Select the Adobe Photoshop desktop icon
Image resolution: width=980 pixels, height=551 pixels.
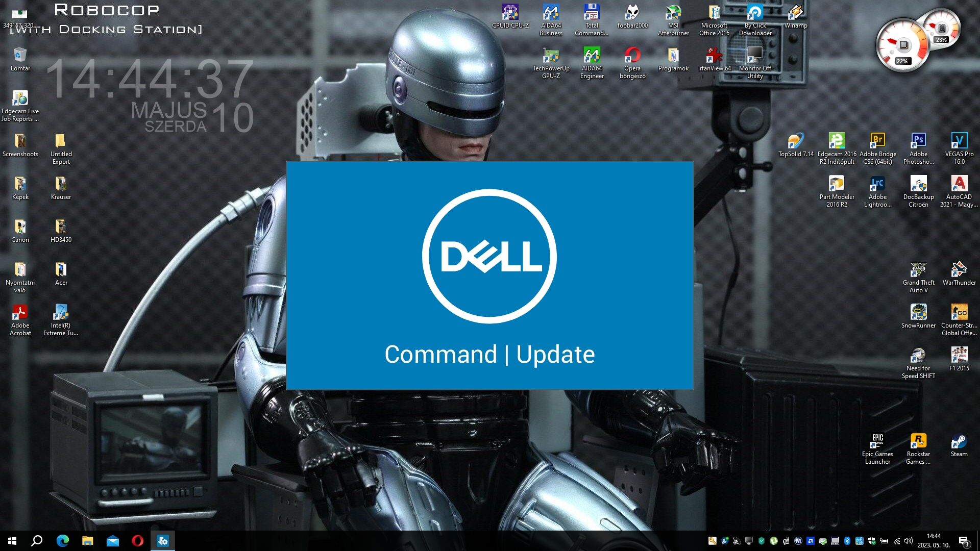[x=918, y=149]
